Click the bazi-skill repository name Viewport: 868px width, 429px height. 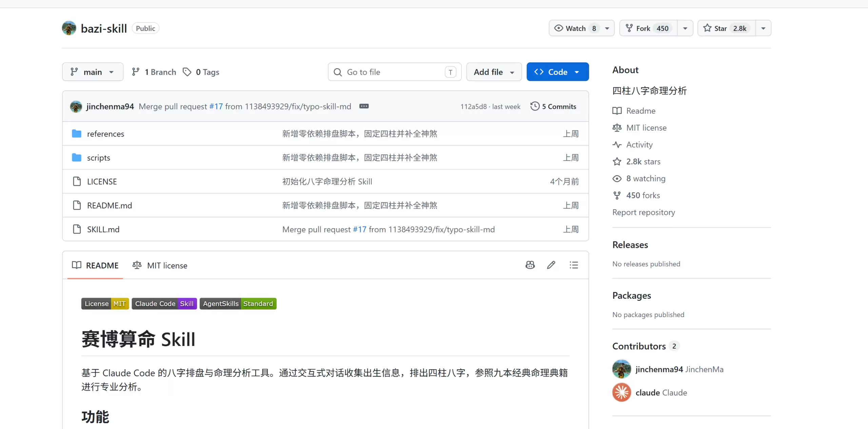tap(104, 28)
